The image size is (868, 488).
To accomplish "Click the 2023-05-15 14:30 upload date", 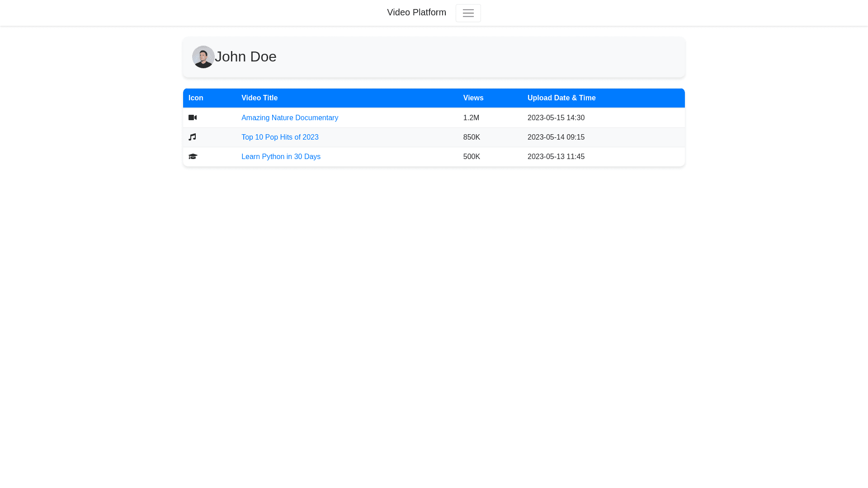I will click(556, 117).
